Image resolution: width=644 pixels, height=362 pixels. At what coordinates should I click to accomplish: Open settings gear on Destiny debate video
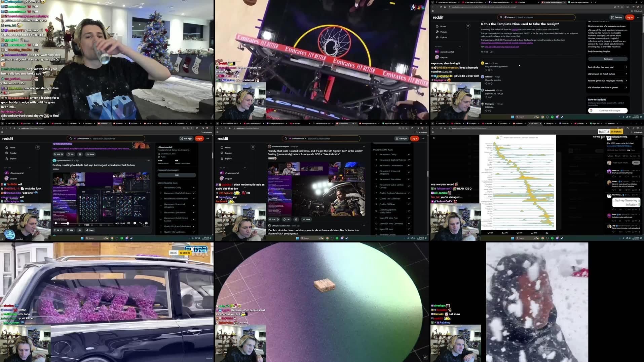(x=135, y=223)
